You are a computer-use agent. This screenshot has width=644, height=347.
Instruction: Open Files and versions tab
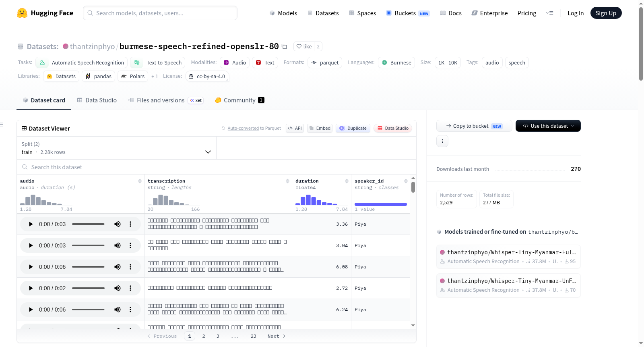(x=166, y=100)
